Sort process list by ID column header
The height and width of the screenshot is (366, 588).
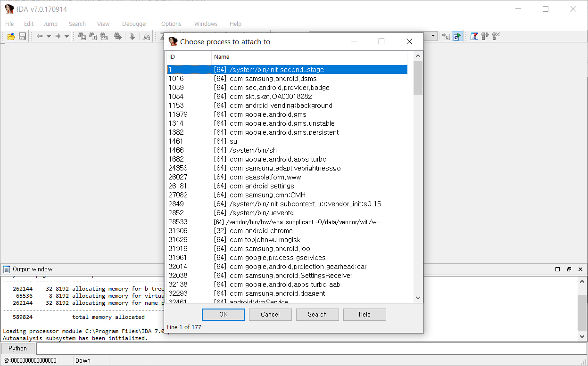[x=189, y=57]
